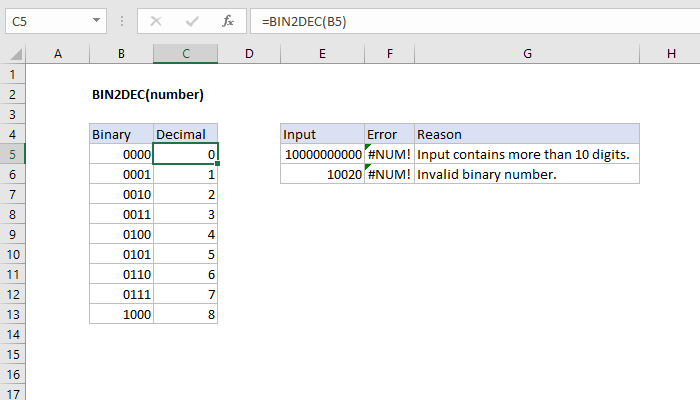Click the Error header cell
Screen dimensions: 700x400
click(x=390, y=134)
